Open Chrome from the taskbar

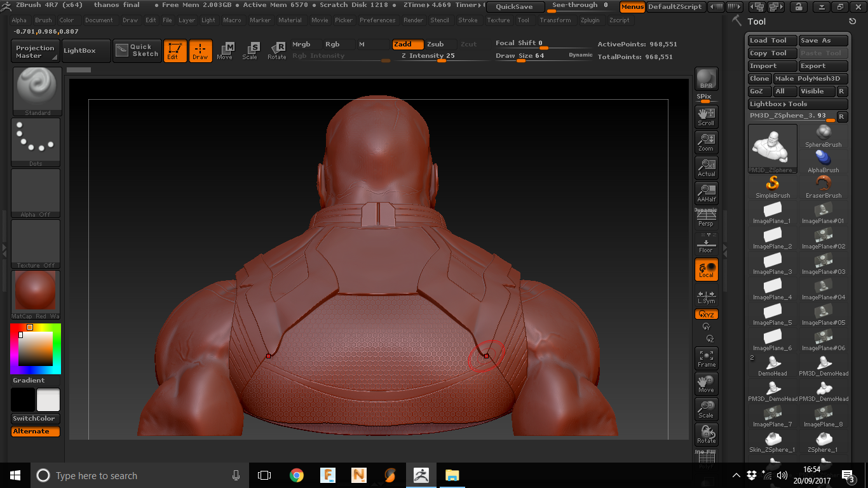coord(296,475)
